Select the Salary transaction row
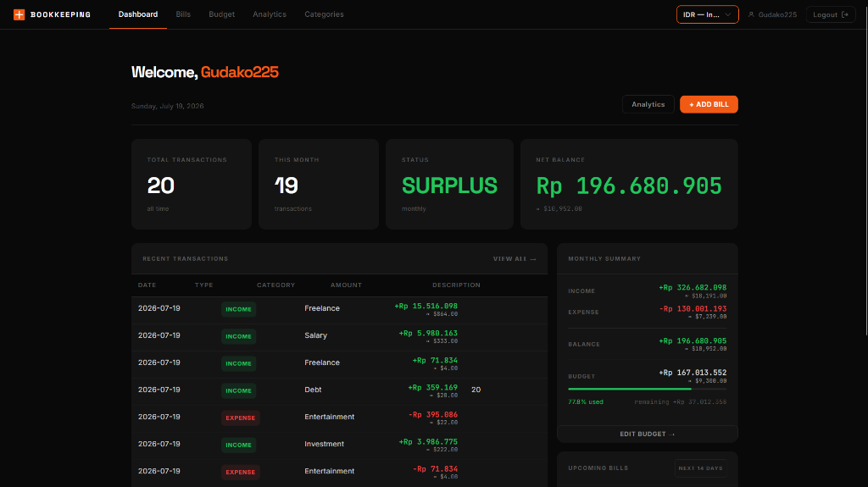Image resolution: width=868 pixels, height=487 pixels. point(339,337)
